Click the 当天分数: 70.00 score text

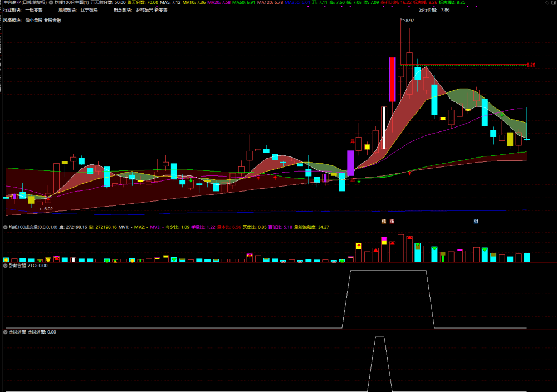[143, 2]
